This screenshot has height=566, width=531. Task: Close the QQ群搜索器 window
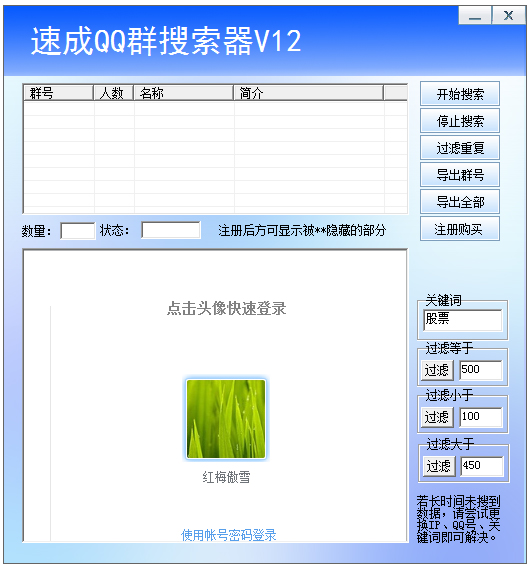coord(509,15)
